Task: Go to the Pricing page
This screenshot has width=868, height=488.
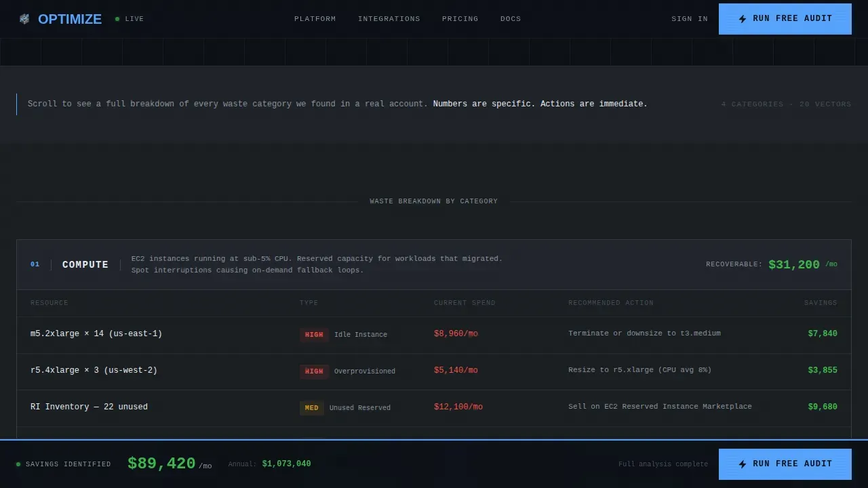Action: (460, 19)
